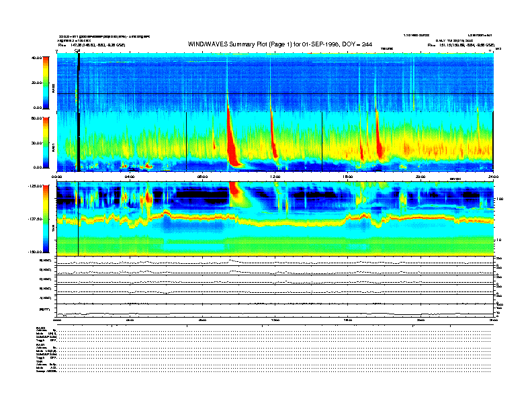The height and width of the screenshot is (411, 532).
Task: Click the Cal marker above the RAD2 panel
Action: click(x=77, y=50)
